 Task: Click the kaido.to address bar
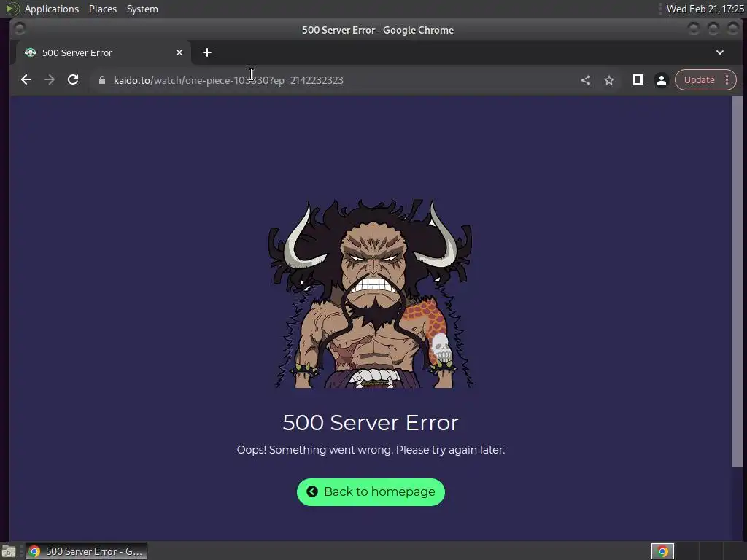point(333,80)
